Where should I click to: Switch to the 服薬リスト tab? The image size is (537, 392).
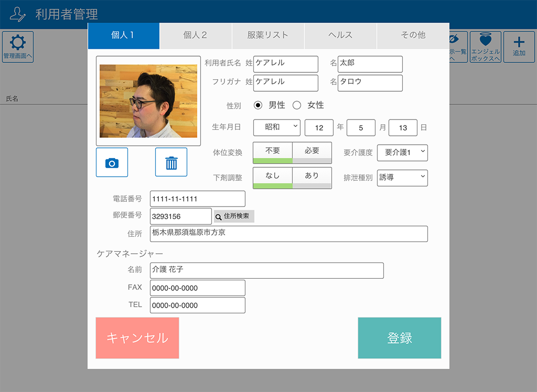click(x=268, y=35)
